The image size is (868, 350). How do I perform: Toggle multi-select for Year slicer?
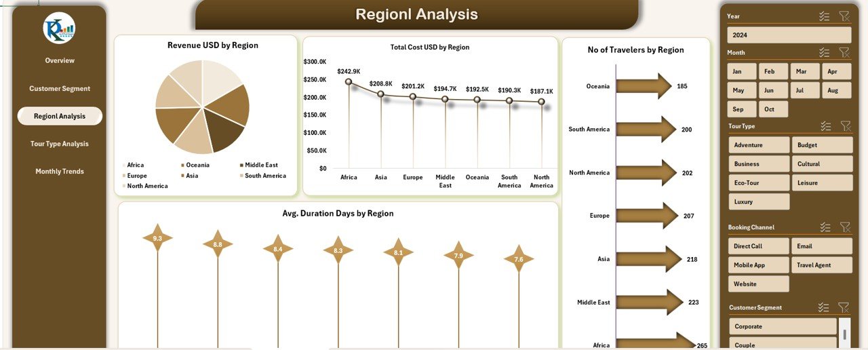825,16
